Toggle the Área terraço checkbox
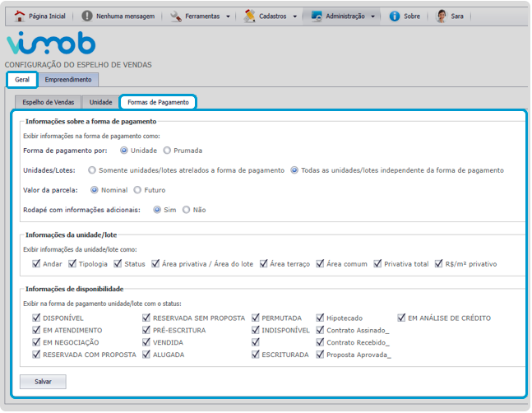This screenshot has height=413, width=532. [263, 263]
